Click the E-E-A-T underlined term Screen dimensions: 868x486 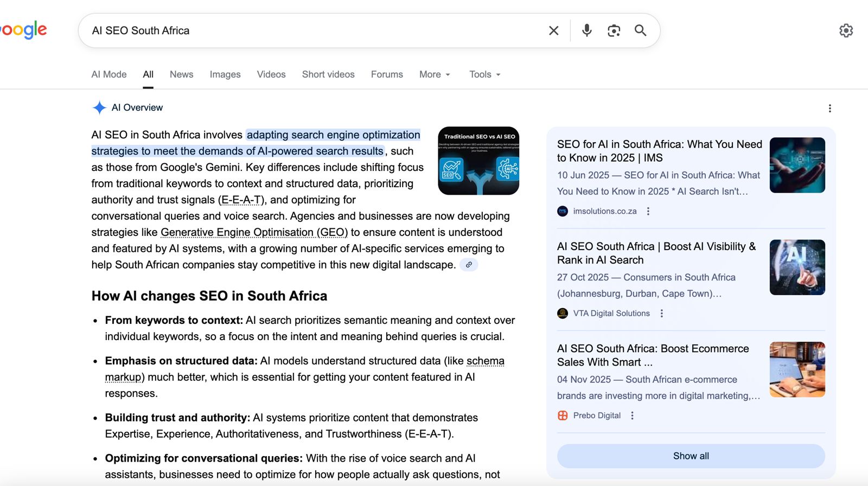(x=241, y=200)
